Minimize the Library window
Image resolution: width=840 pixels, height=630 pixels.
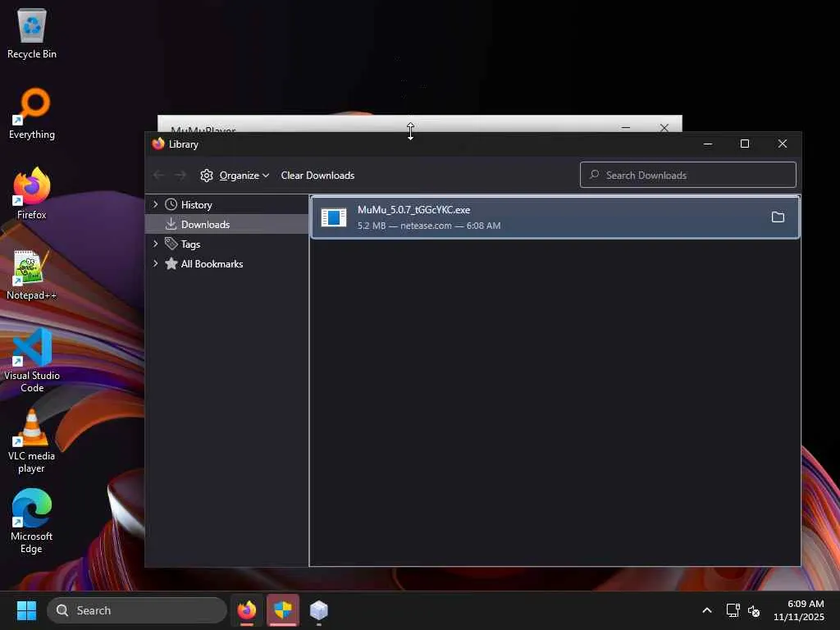tap(708, 144)
